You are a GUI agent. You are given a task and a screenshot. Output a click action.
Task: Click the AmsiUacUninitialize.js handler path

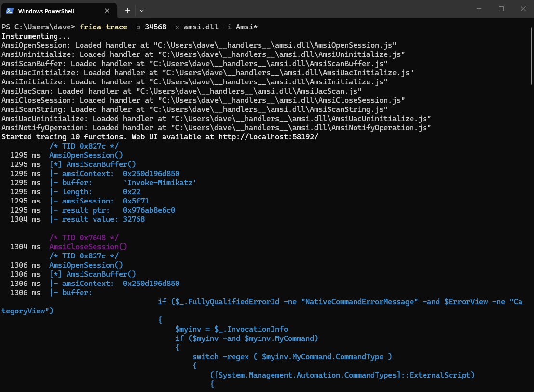pyautogui.click(x=301, y=119)
